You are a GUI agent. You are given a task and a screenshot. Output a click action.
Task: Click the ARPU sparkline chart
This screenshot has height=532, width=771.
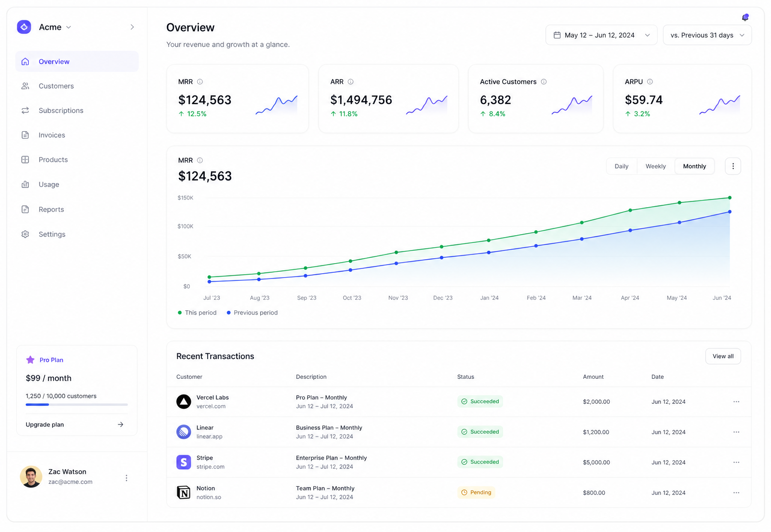click(719, 105)
